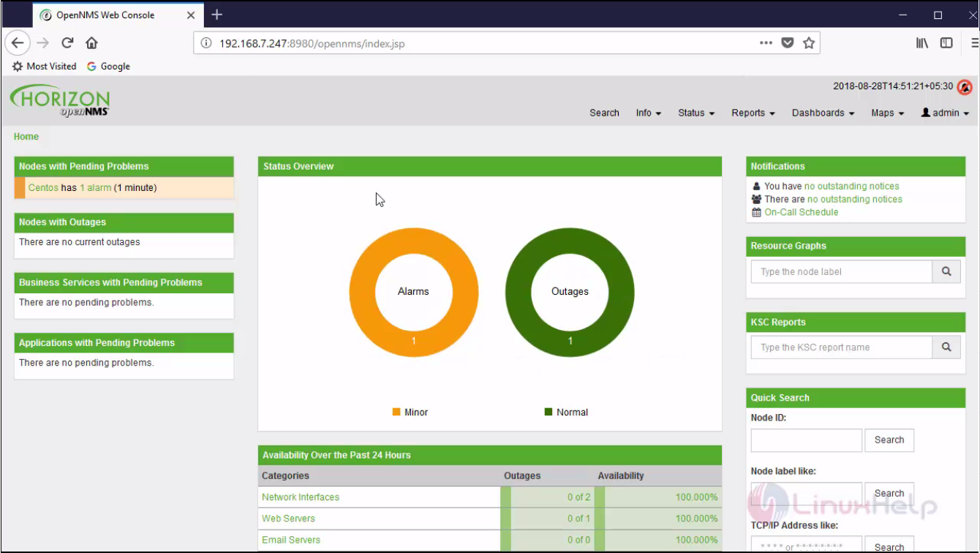The width and height of the screenshot is (980, 553).
Task: Click in the node label input field
Action: (x=842, y=271)
